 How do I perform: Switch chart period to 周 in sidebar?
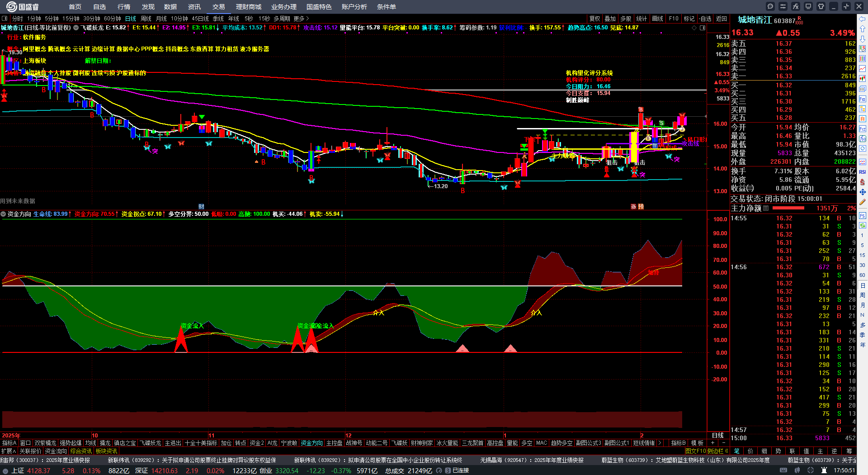863,295
